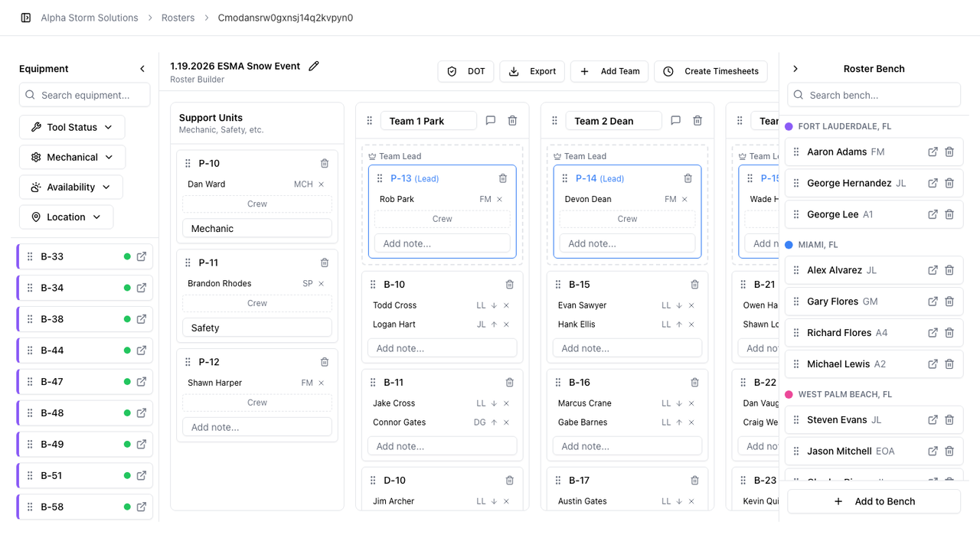The width and height of the screenshot is (980, 551).
Task: Select the Miami blue location dot
Action: pos(789,245)
